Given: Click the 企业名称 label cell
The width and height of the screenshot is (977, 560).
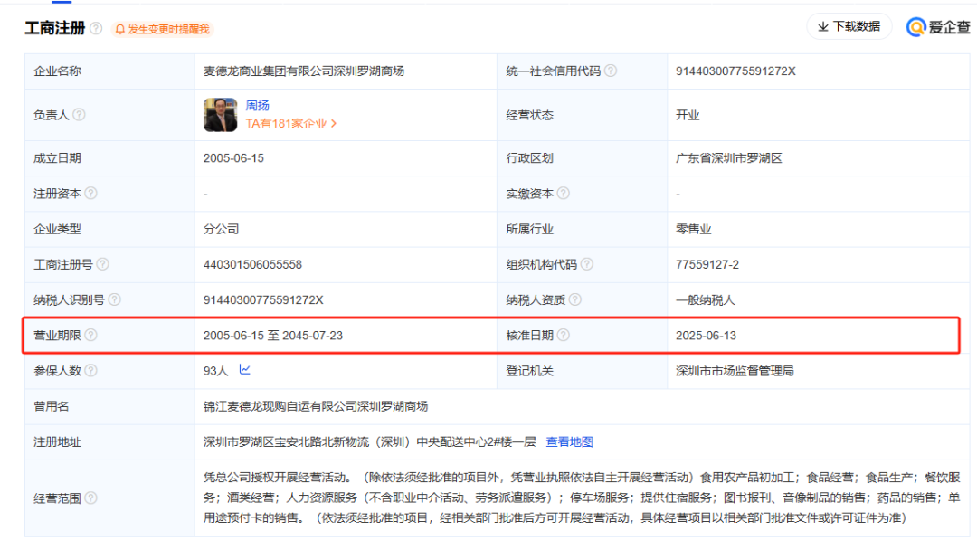Looking at the screenshot, I should pos(109,71).
